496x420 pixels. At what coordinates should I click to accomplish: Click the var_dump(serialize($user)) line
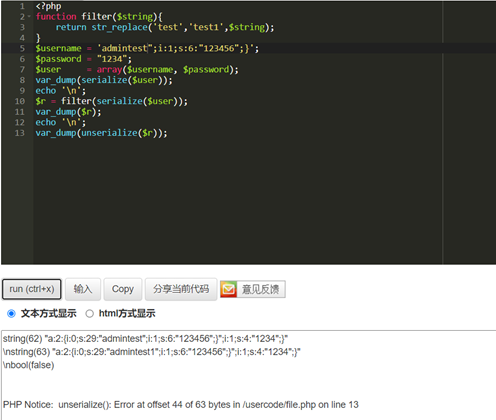coord(104,80)
